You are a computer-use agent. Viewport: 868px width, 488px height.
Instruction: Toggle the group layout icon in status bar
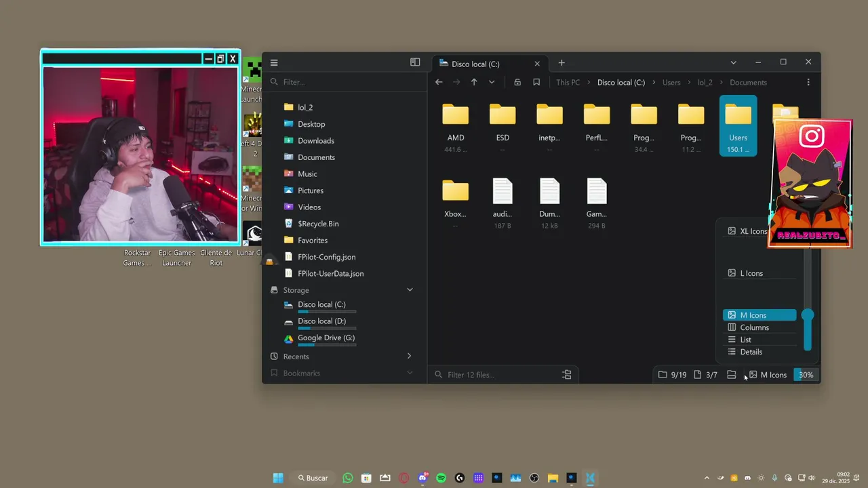(731, 375)
